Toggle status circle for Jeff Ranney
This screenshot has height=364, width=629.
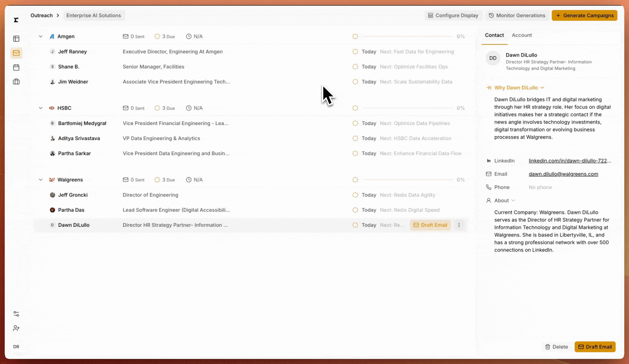click(x=355, y=52)
